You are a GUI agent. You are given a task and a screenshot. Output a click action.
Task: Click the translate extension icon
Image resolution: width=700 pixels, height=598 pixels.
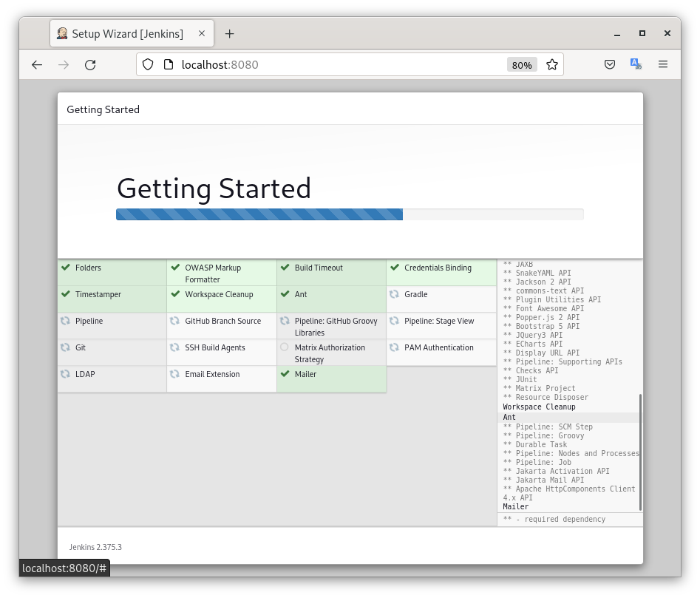pyautogui.click(x=636, y=65)
